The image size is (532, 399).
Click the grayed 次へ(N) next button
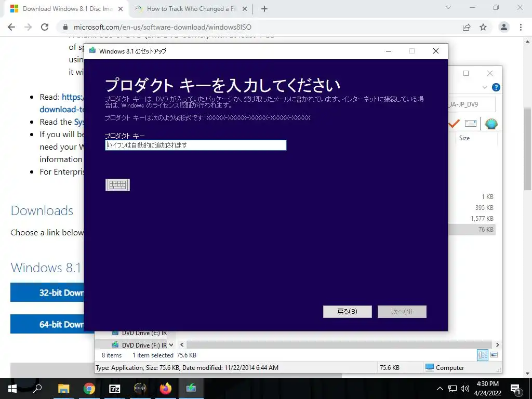click(x=402, y=312)
